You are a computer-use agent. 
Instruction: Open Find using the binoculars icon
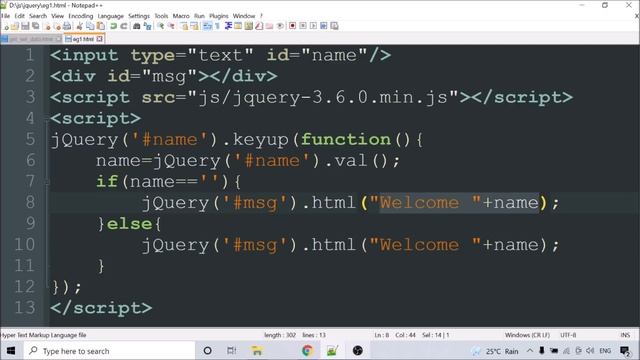[137, 26]
